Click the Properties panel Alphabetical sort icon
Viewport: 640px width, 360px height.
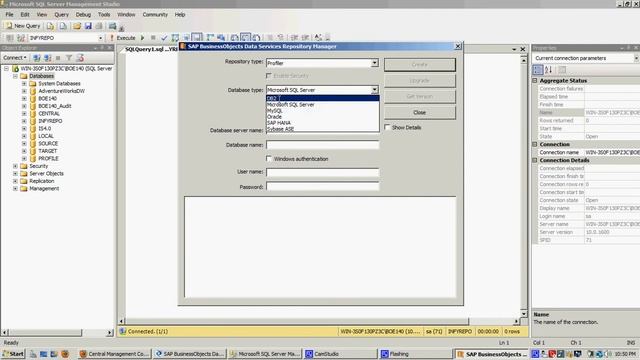tap(548, 70)
